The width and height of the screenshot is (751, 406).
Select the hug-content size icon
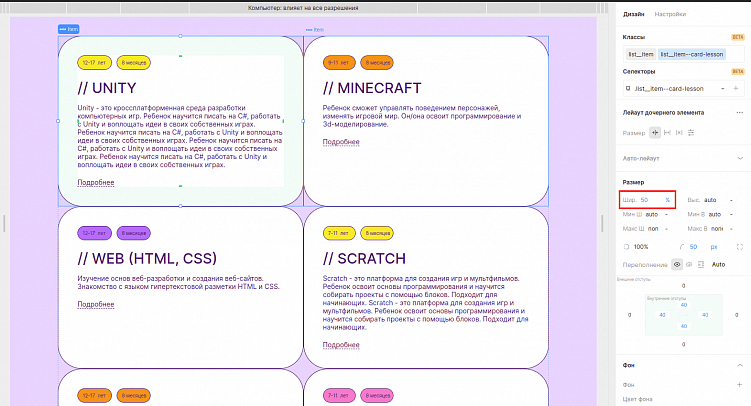pyautogui.click(x=679, y=133)
